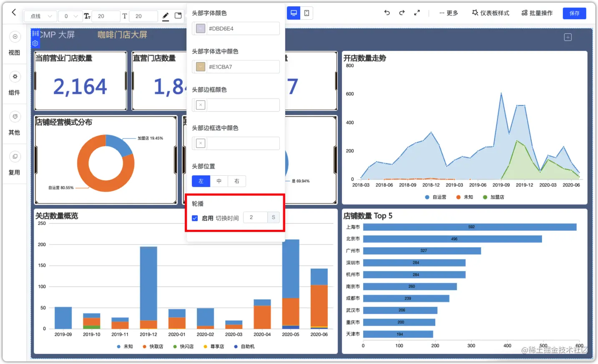The image size is (598, 364).
Task: Click the #DBD6E4 hex color value
Action: (x=221, y=28)
